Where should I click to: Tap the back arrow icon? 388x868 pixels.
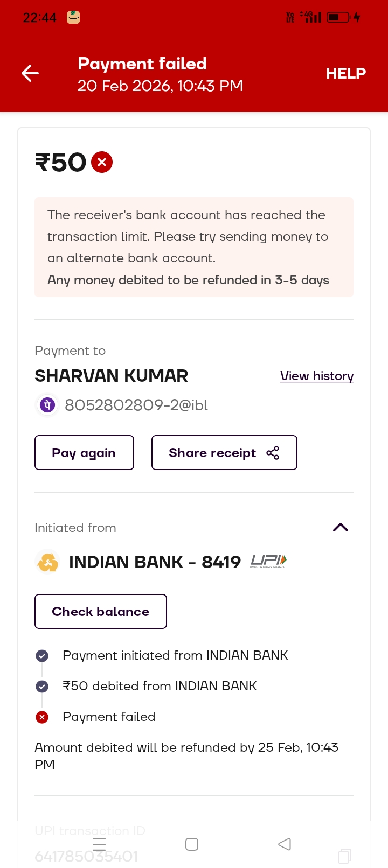tap(30, 73)
